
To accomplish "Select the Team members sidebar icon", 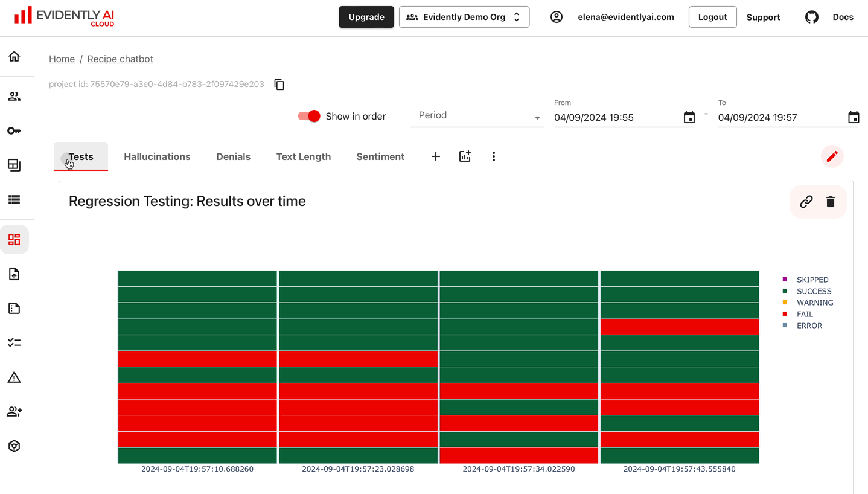I will click(14, 96).
